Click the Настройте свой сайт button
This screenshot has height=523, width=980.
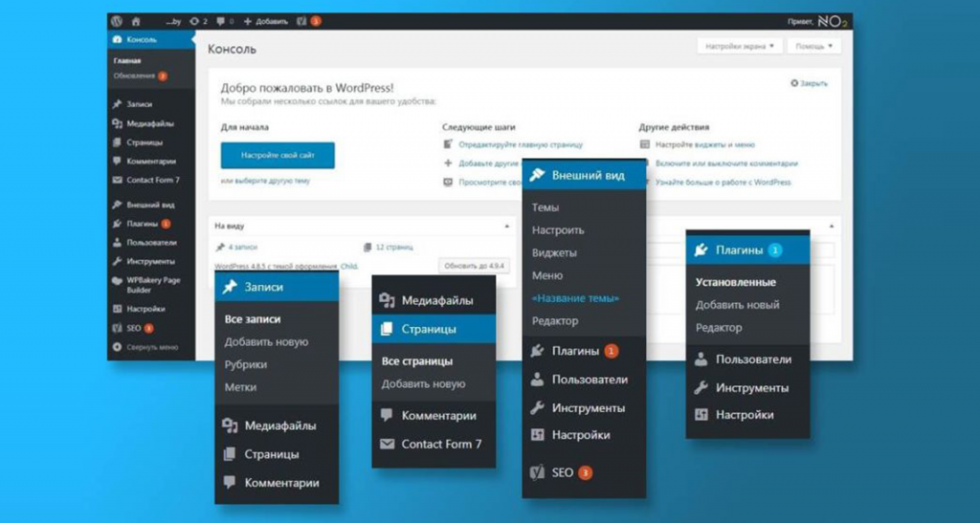(x=278, y=156)
